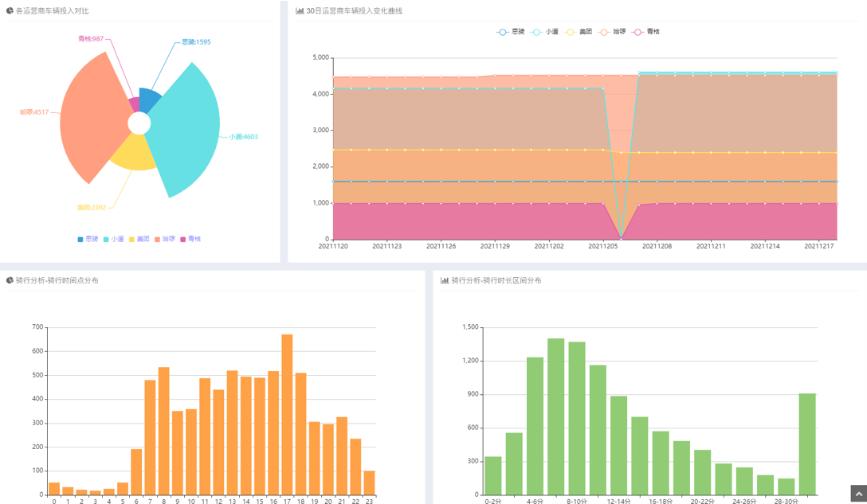The width and height of the screenshot is (867, 504).
Task: Toggle 思骑 series in line chart legend
Action: pos(511,32)
